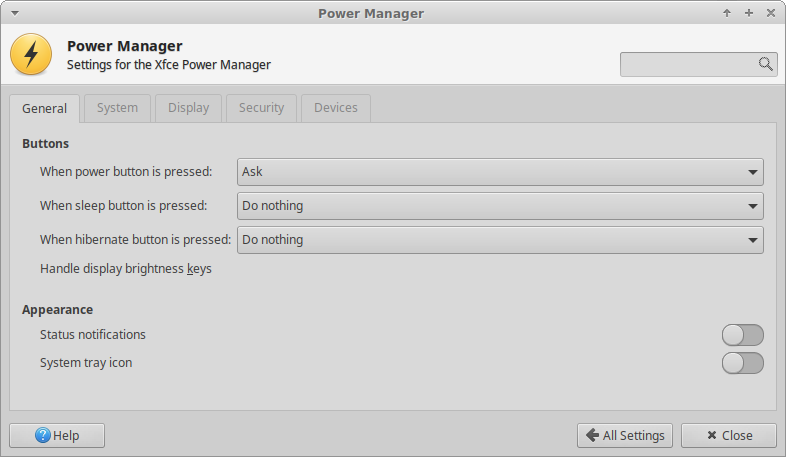
Task: Click the Power Manager lightning bolt icon
Action: [31, 54]
